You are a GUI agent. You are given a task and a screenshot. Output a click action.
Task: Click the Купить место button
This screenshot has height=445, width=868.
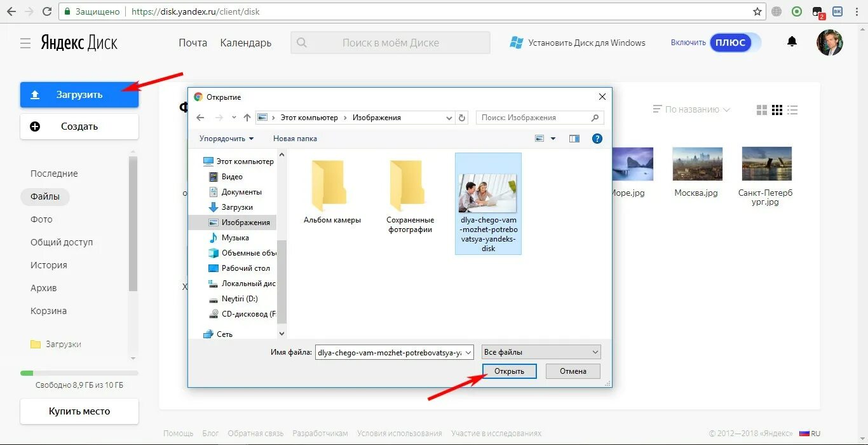coord(79,411)
